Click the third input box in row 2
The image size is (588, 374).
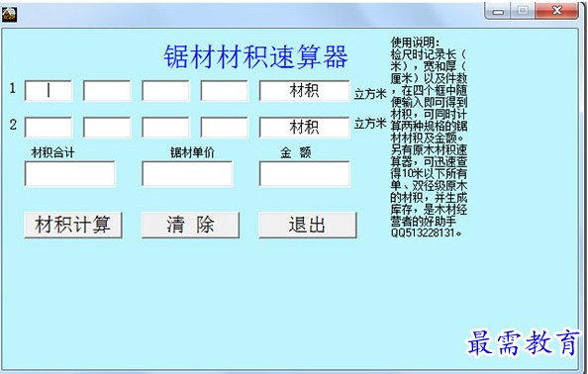click(165, 127)
